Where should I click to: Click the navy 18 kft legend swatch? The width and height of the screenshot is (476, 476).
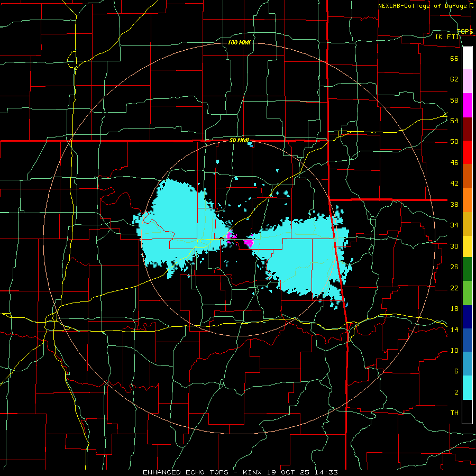pyautogui.click(x=467, y=317)
